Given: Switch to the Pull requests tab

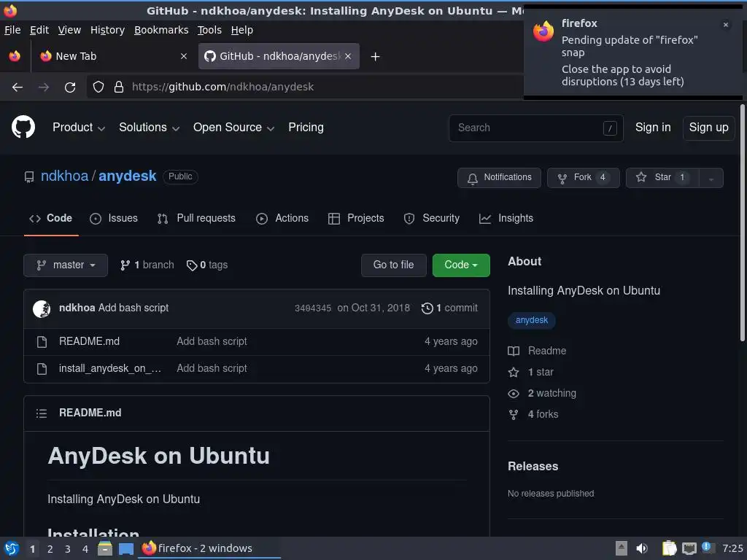Looking at the screenshot, I should (x=196, y=218).
